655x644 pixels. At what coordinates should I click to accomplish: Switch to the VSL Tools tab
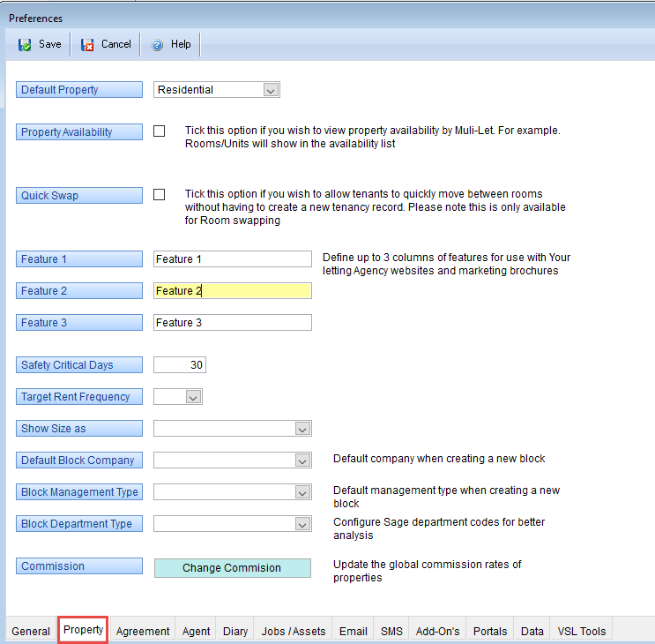[x=582, y=631]
